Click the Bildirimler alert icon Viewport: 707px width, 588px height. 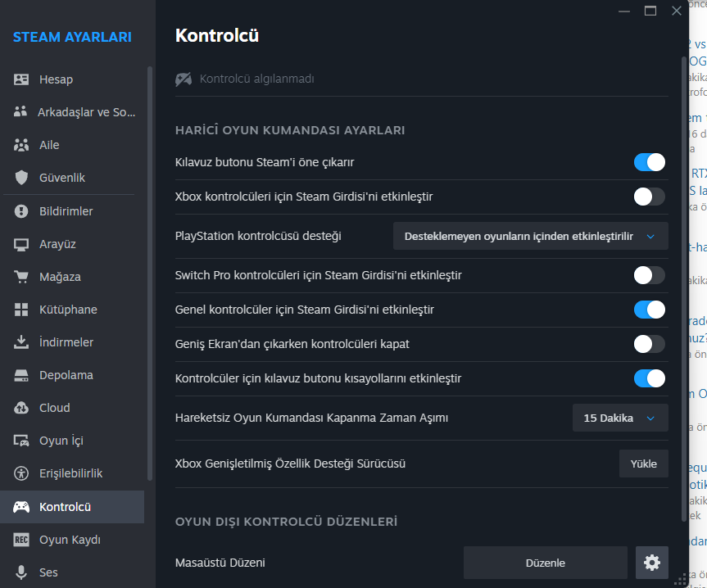point(21,210)
